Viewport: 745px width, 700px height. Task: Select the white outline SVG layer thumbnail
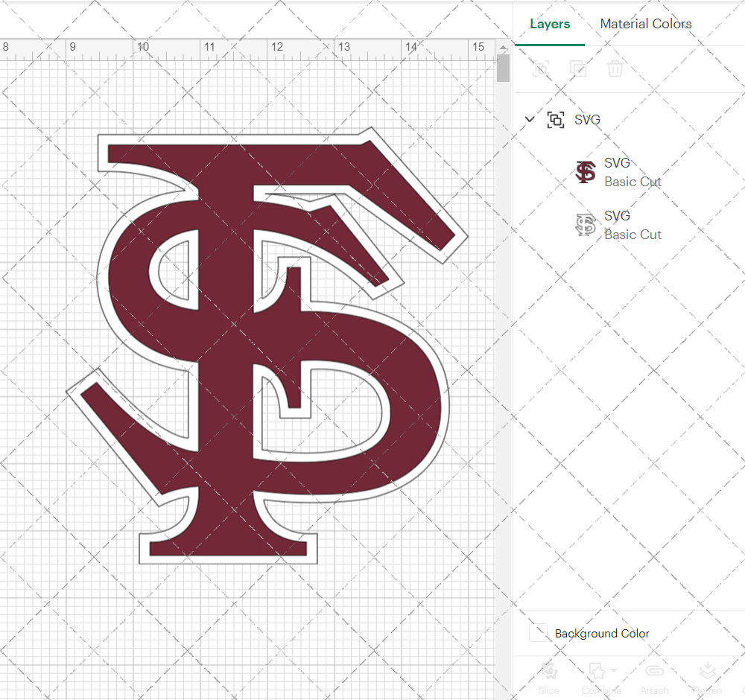(x=586, y=225)
